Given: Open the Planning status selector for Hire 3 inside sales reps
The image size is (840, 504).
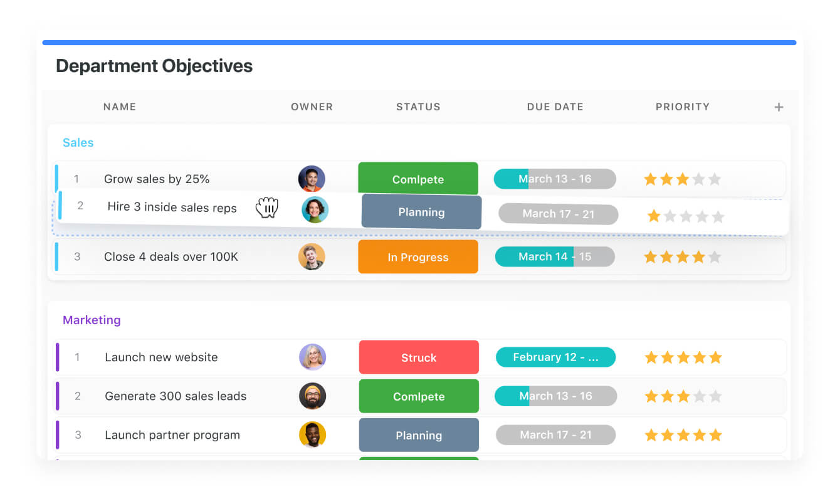Looking at the screenshot, I should tap(421, 211).
